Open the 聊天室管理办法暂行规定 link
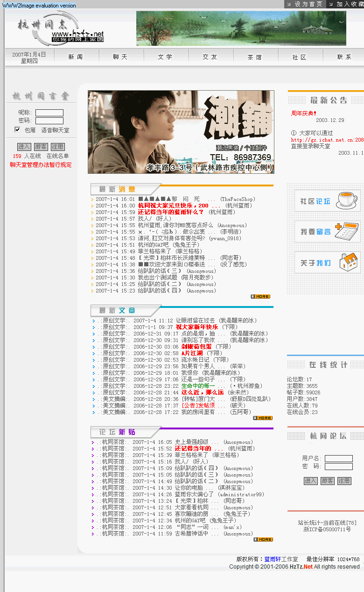This screenshot has height=592, width=364. (x=41, y=165)
